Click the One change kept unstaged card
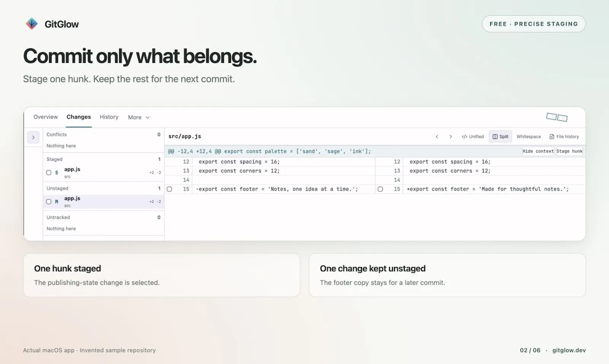 pyautogui.click(x=447, y=275)
